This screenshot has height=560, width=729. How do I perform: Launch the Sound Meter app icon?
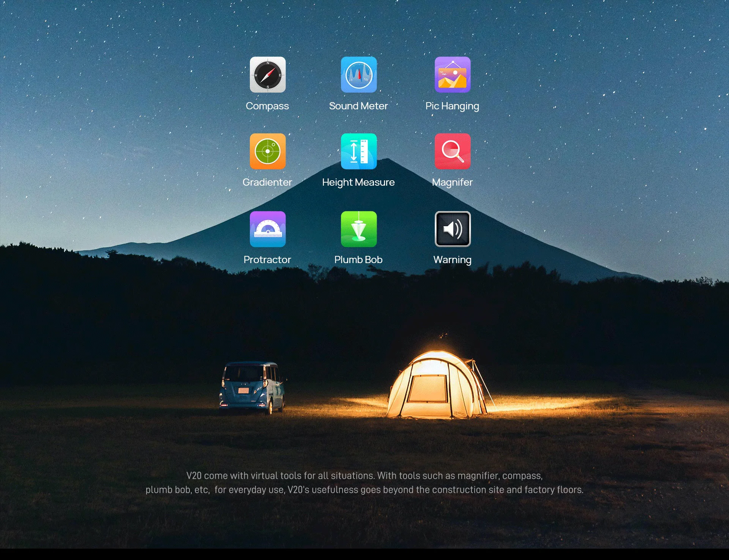pyautogui.click(x=359, y=75)
